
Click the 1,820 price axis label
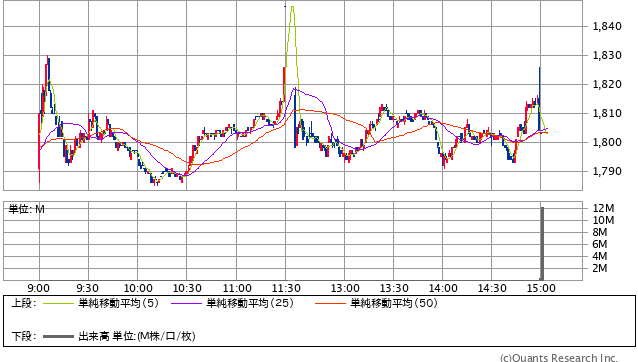(607, 85)
